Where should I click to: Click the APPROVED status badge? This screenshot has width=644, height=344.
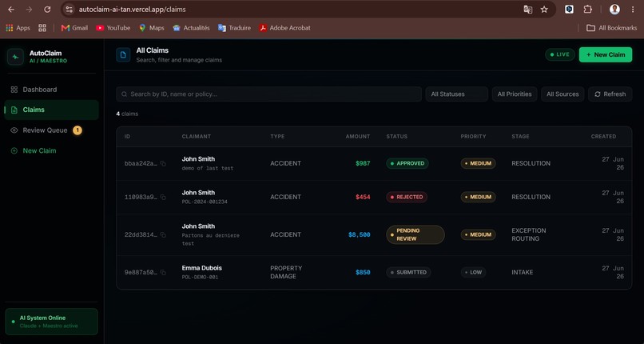point(407,163)
